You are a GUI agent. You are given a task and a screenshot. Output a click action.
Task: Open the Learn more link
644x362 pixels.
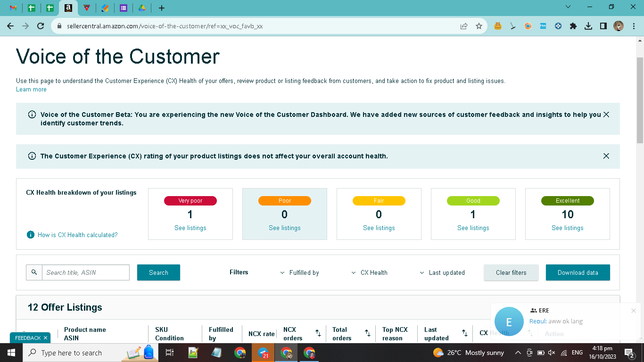31,90
